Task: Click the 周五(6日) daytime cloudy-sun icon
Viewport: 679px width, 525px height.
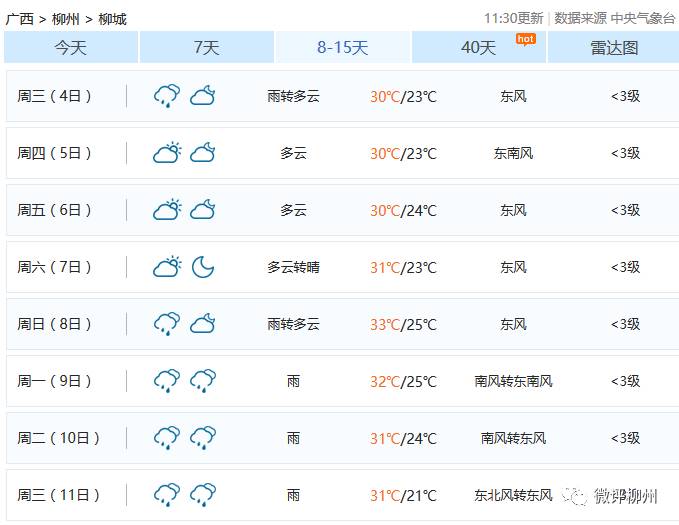Action: pos(167,210)
